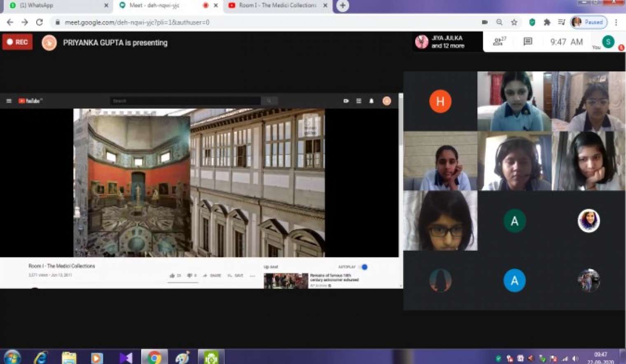Click your S self-view avatar
The image size is (626, 364).
(608, 42)
